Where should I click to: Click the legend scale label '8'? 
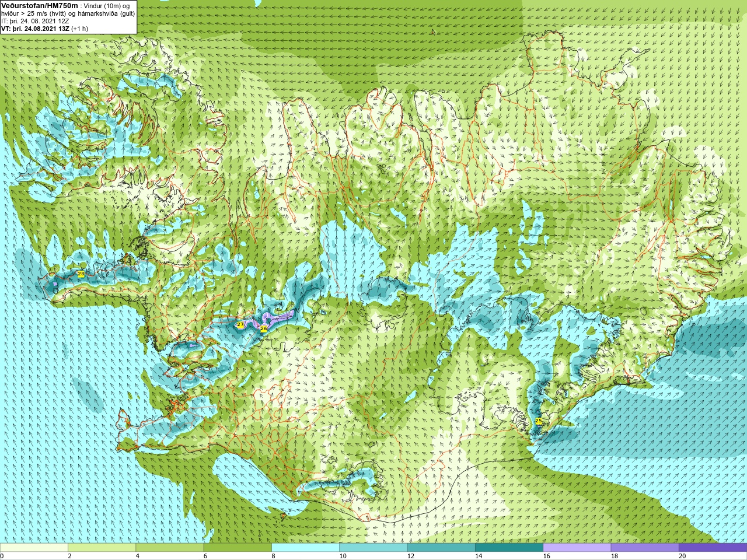click(273, 556)
